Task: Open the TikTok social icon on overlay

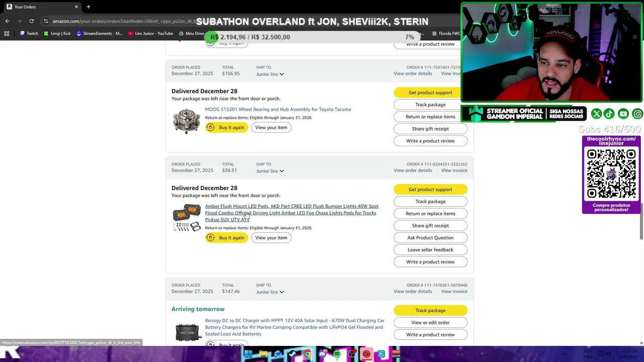Action: coord(609,114)
